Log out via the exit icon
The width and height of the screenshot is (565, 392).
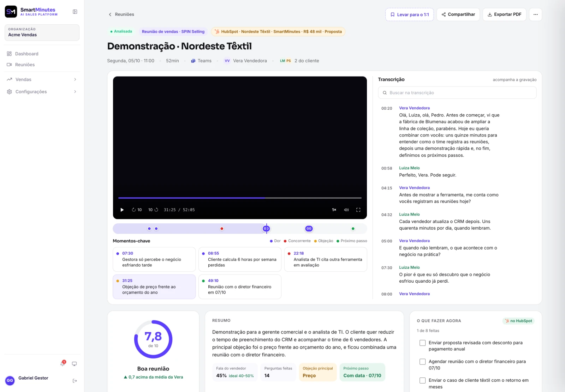(x=75, y=381)
